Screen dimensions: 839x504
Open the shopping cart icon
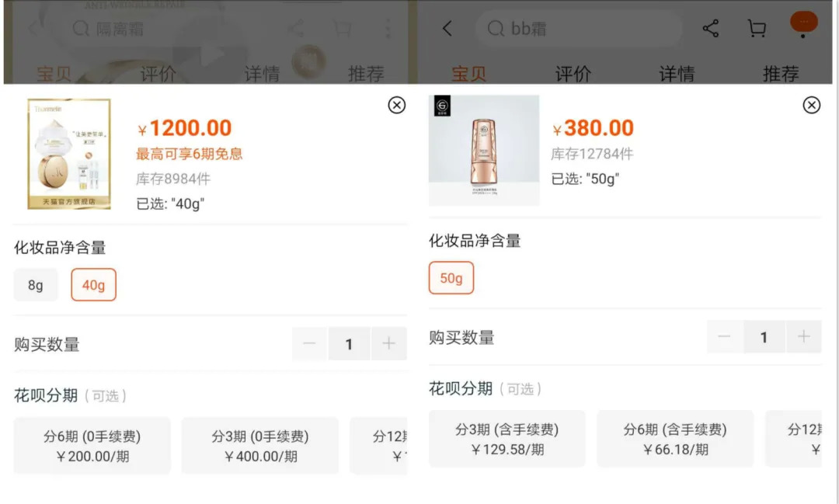coord(756,29)
